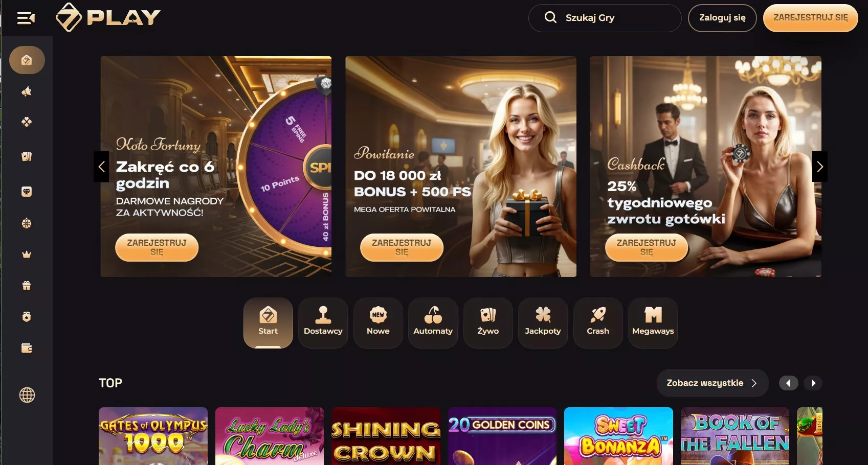Select the playing cards icon in sidebar
Image resolution: width=868 pixels, height=465 pixels.
point(27,156)
